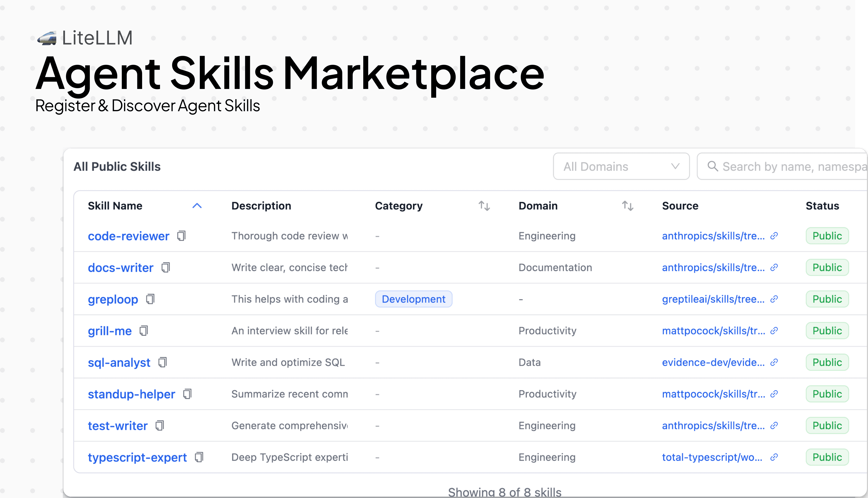Screen dimensions: 868x498
Task: Click the Category column header label
Action: pos(399,206)
